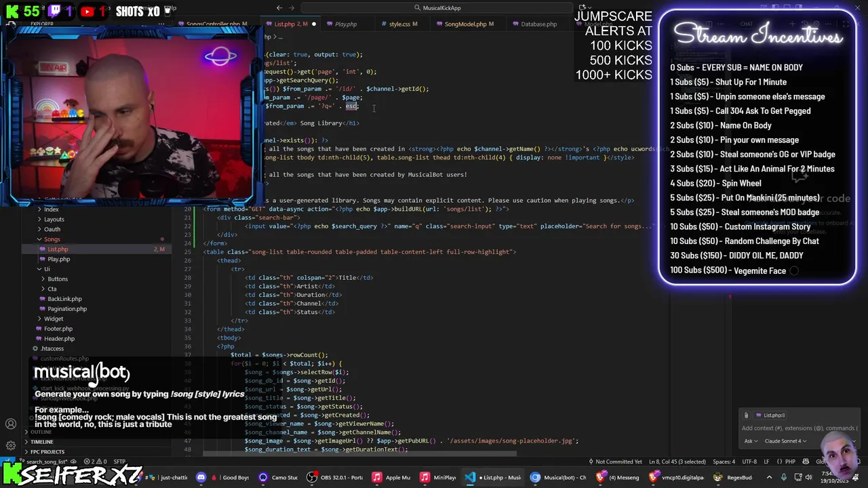Open the Ask chat mode dropdown
This screenshot has width=868, height=488.
751,441
